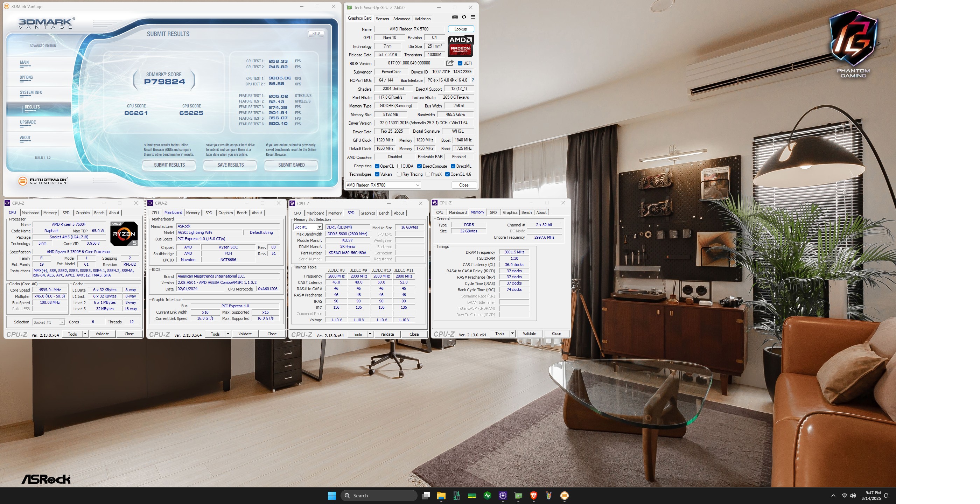Click the Help button in 3DMark
This screenshot has height=504, width=980.
(x=316, y=34)
